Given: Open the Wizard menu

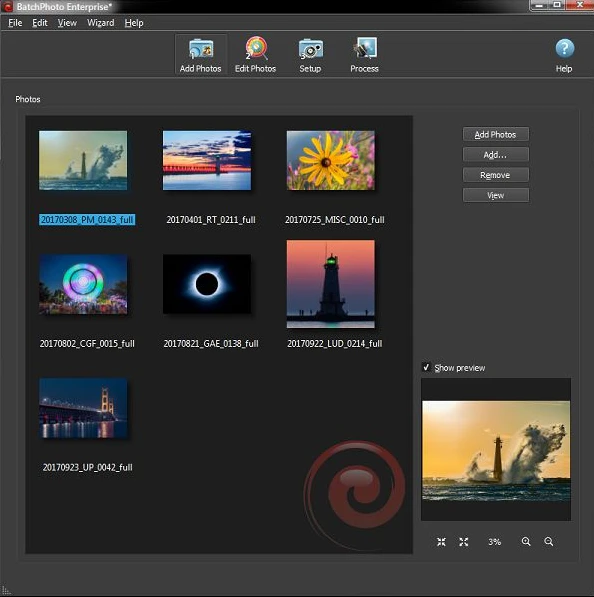Looking at the screenshot, I should pos(101,23).
